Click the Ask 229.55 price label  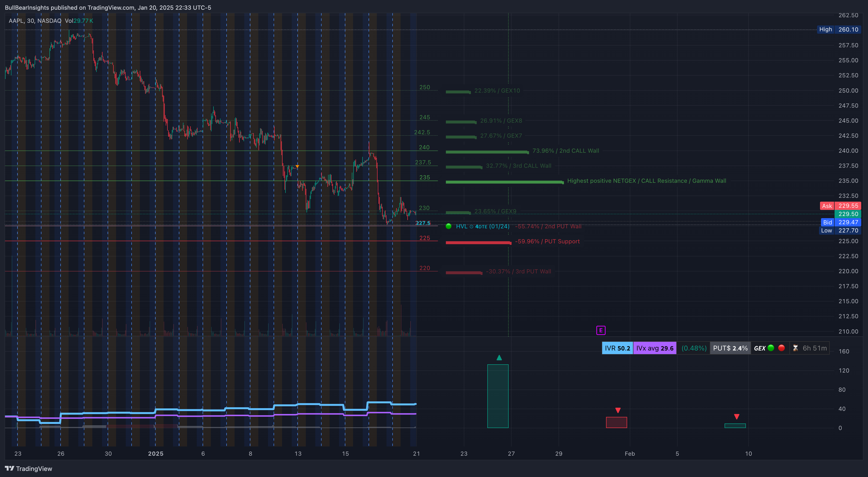pyautogui.click(x=840, y=206)
